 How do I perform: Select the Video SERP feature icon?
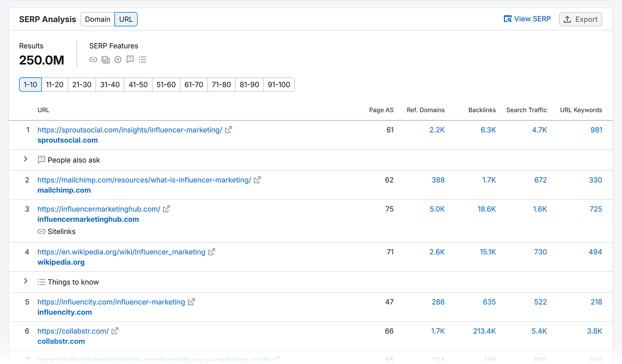118,59
